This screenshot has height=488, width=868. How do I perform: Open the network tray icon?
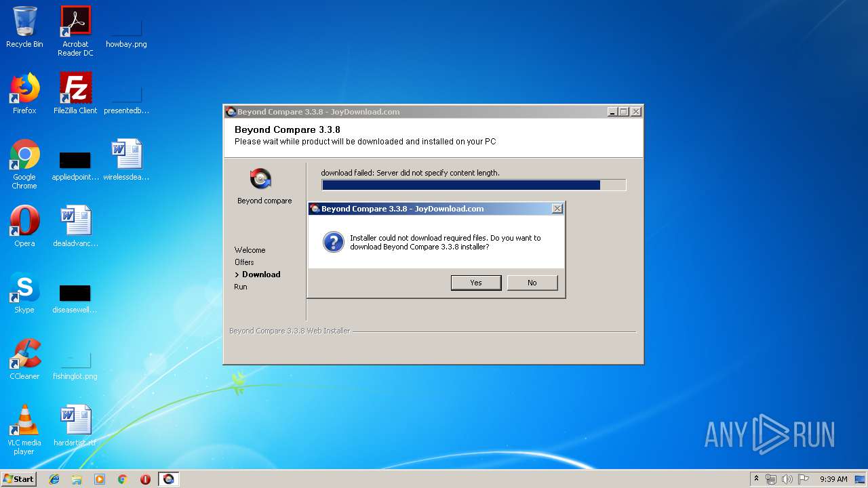coord(771,479)
